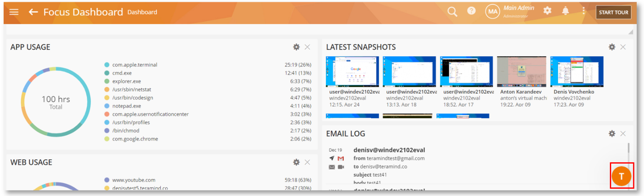This screenshot has width=644, height=196.
Task: Open the notifications bell
Action: (x=565, y=11)
